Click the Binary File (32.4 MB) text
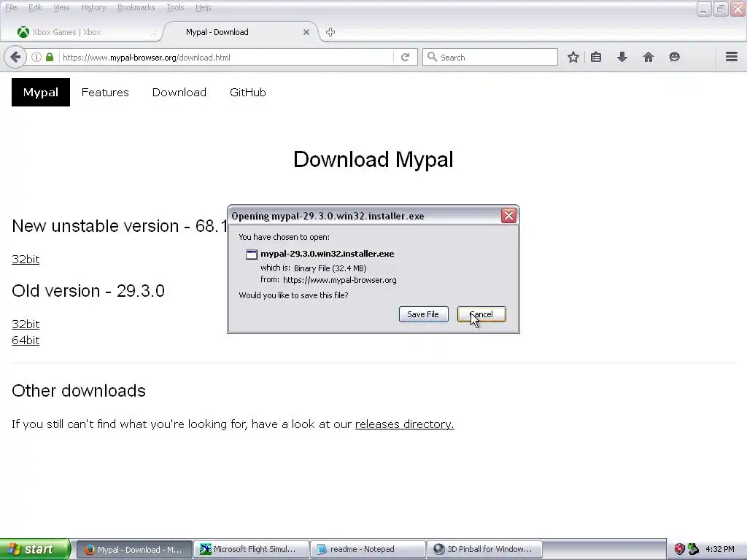Viewport: 747px width, 560px height. click(330, 268)
